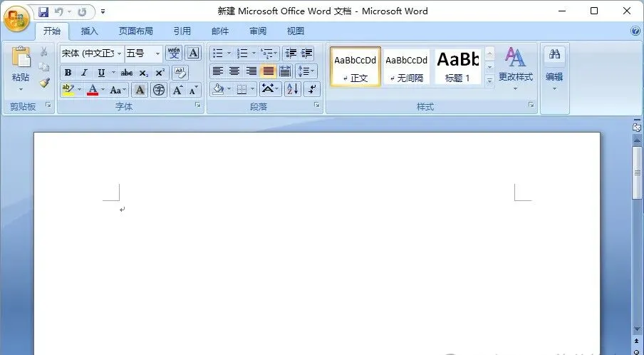
Task: Toggle show paragraph marks icon
Action: pyautogui.click(x=312, y=89)
